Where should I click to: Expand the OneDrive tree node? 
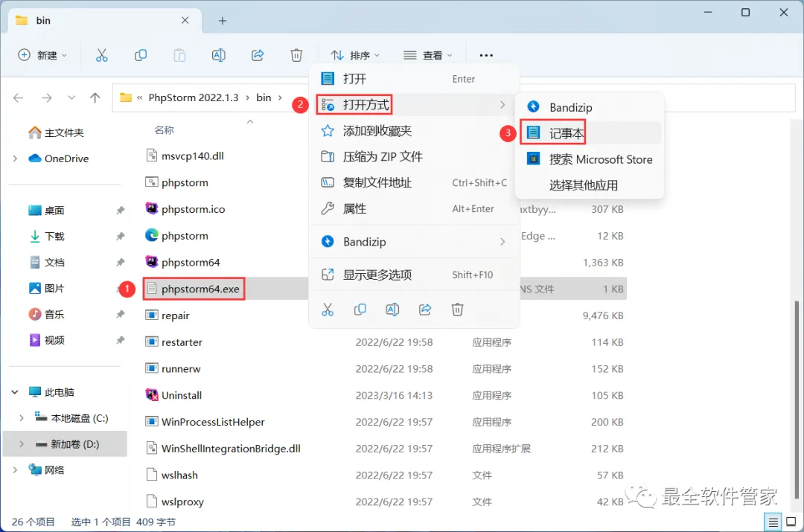[x=15, y=158]
